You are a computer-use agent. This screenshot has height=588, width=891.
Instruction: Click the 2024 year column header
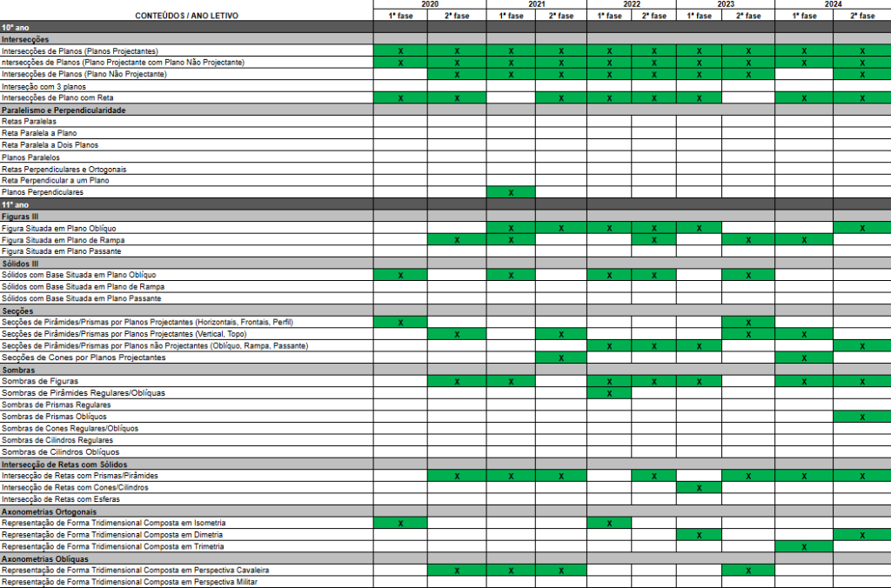pyautogui.click(x=833, y=4)
